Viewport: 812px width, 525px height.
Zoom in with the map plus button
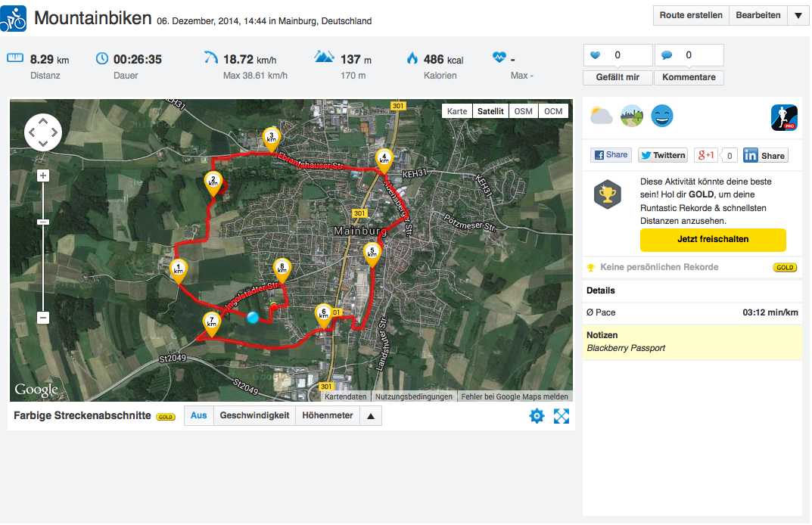[x=43, y=176]
